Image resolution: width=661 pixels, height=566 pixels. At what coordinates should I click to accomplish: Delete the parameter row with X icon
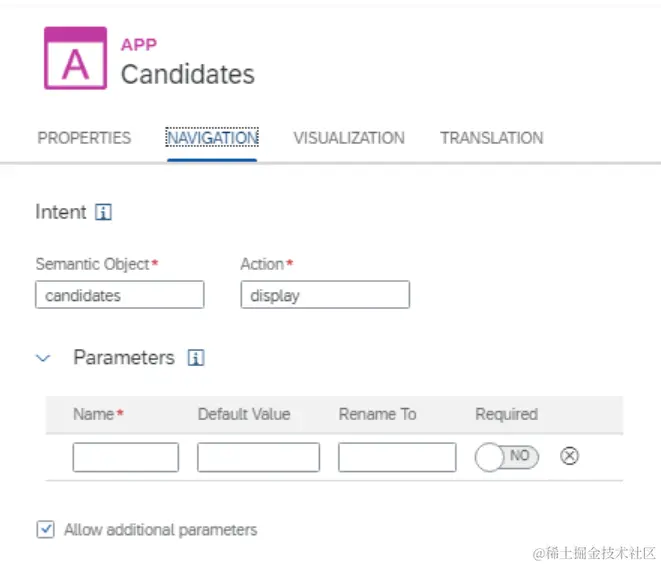coord(569,456)
